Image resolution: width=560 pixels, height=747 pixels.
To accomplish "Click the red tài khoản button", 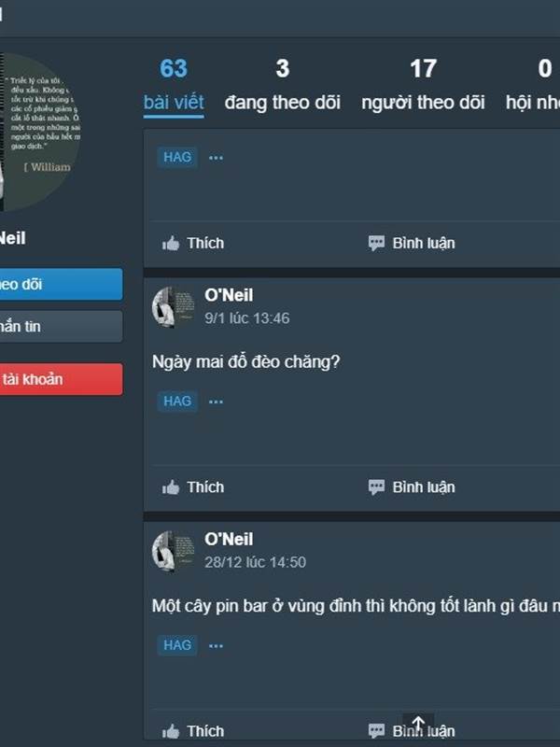I will pos(61,379).
